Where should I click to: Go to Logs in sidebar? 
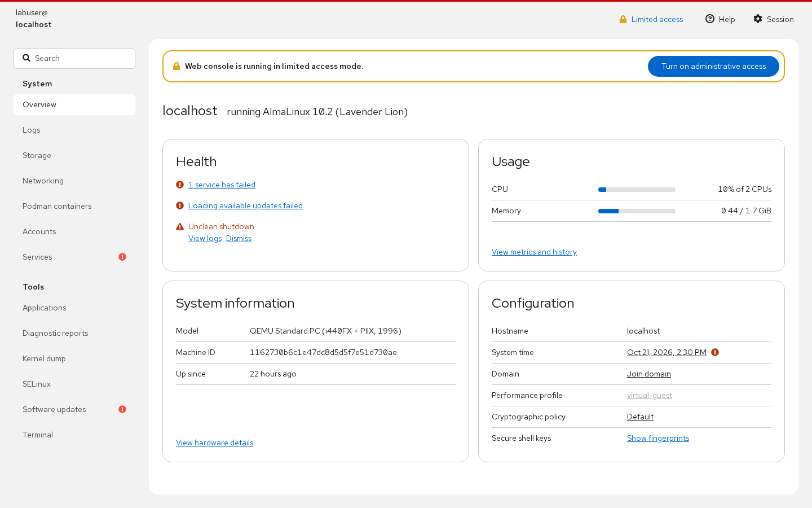click(x=74, y=130)
